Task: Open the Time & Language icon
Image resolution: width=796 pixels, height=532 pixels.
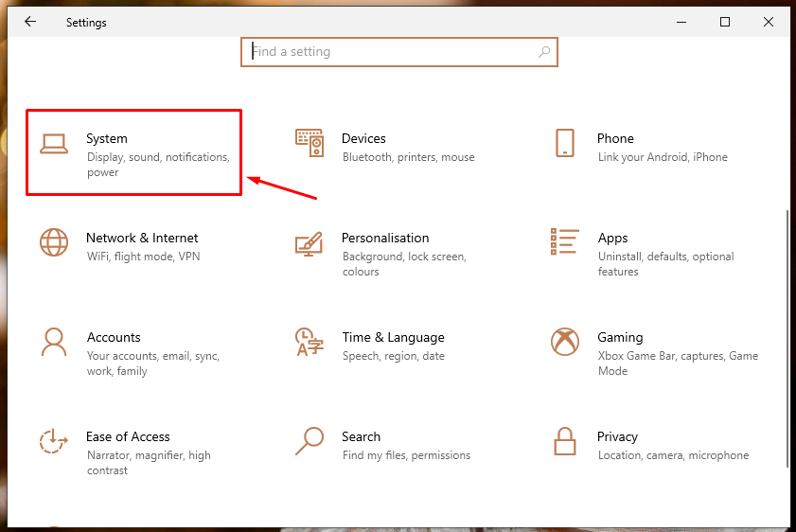Action: tap(310, 342)
